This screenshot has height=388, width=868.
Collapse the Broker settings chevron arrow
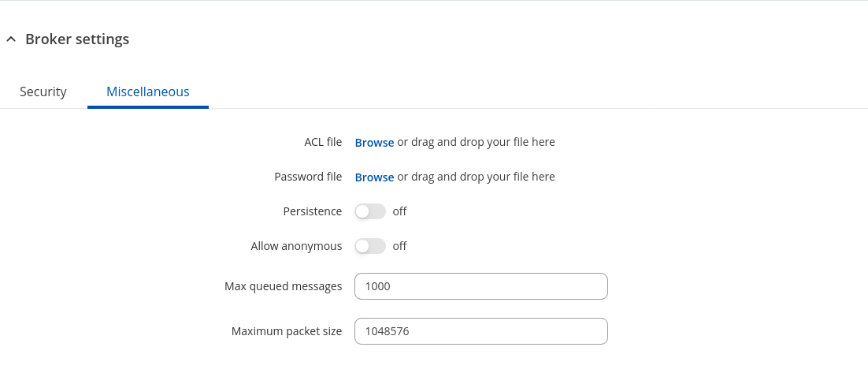click(10, 39)
